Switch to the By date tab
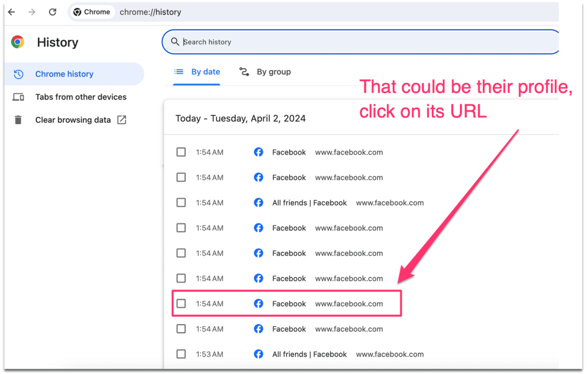588x374 pixels. coord(197,72)
